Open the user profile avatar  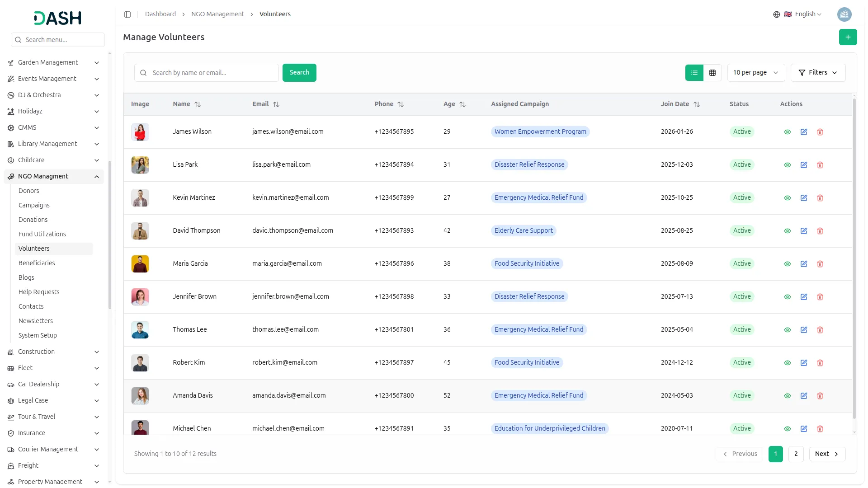844,14
